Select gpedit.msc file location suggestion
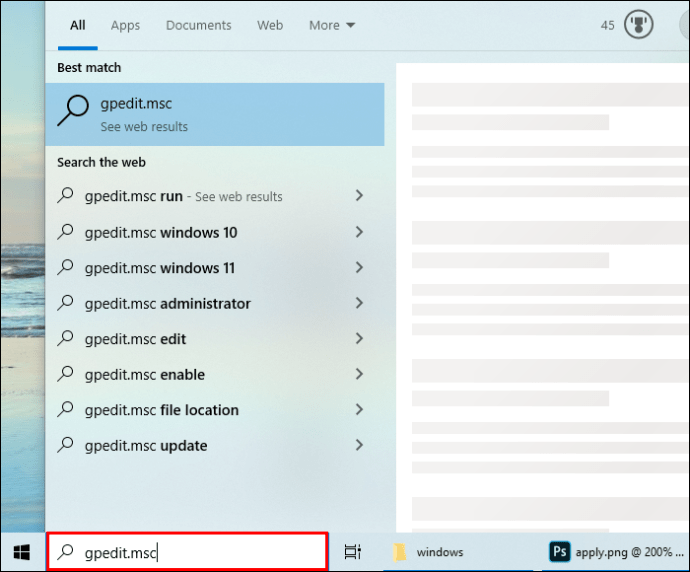690x572 pixels. pyautogui.click(x=215, y=410)
